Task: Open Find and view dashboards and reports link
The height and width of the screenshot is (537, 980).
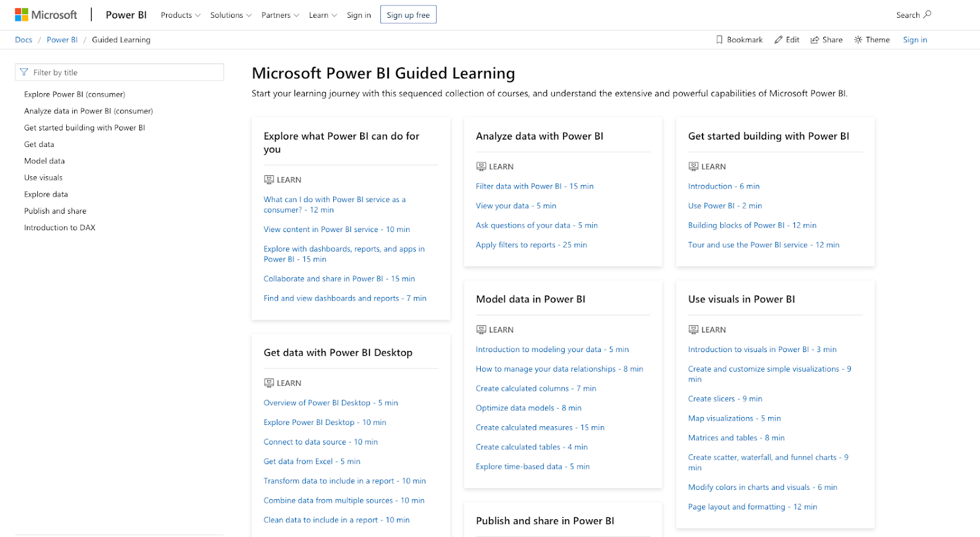Action: coord(345,298)
